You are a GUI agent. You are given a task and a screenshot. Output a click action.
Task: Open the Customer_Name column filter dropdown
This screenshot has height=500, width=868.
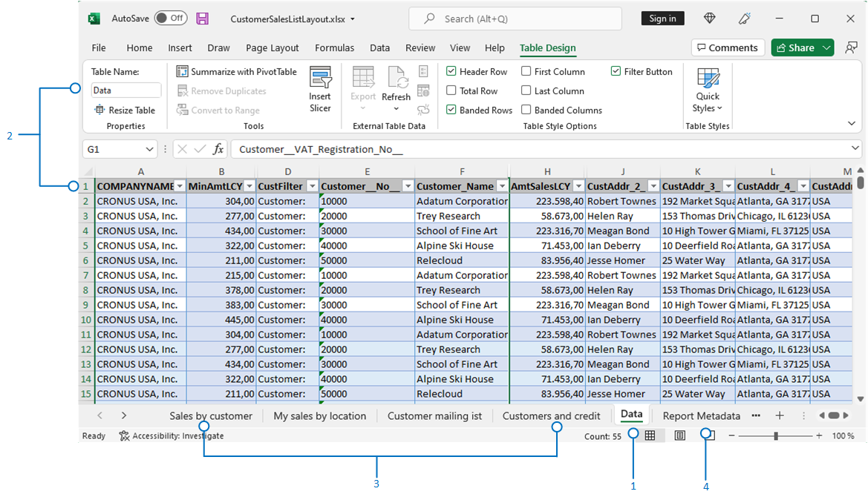pyautogui.click(x=502, y=186)
